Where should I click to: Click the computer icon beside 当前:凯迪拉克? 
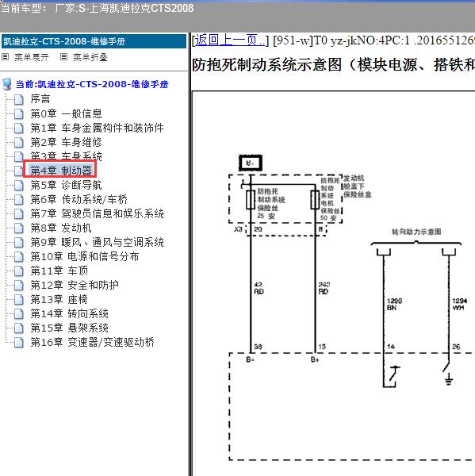pos(6,84)
